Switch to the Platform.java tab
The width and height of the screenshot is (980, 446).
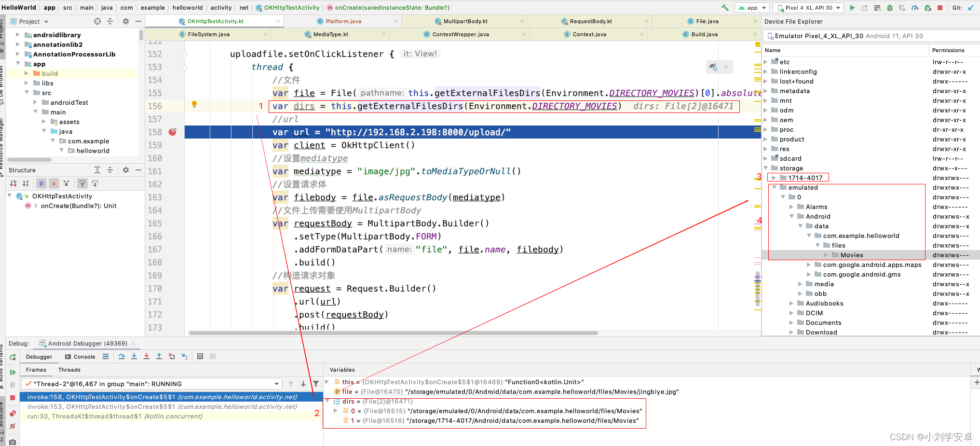[x=343, y=21]
